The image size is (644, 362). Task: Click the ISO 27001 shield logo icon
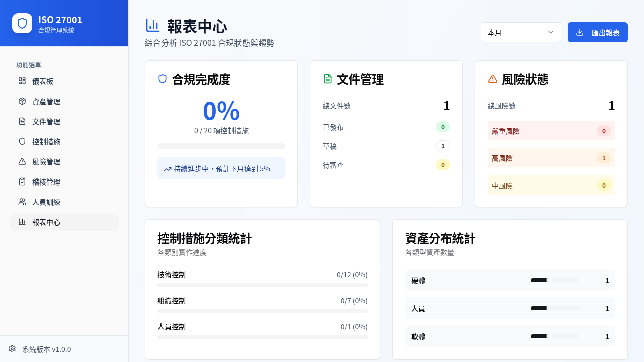point(22,23)
